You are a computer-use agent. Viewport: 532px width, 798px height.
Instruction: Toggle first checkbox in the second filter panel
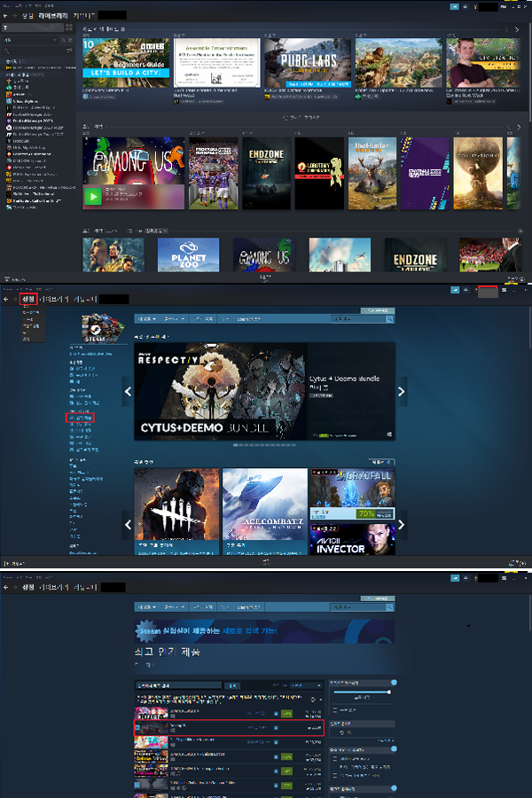pyautogui.click(x=335, y=758)
